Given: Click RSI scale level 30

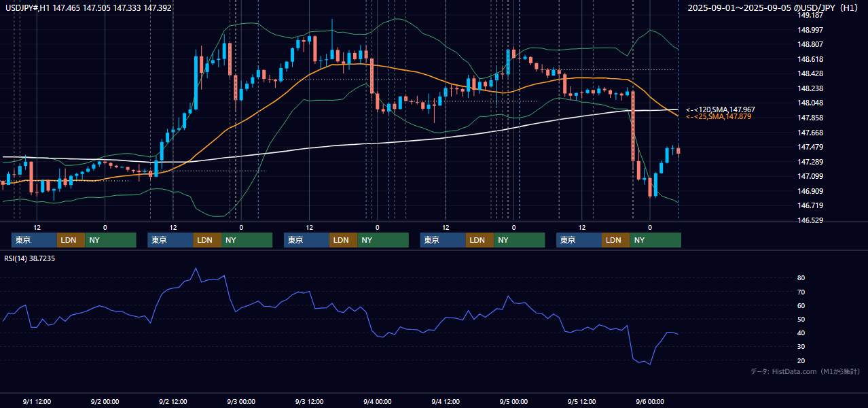Looking at the screenshot, I should [801, 347].
